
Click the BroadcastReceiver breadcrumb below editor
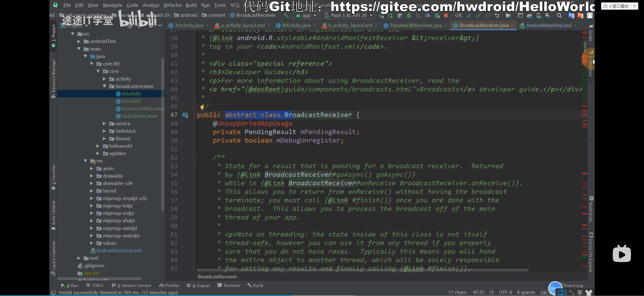(217, 277)
